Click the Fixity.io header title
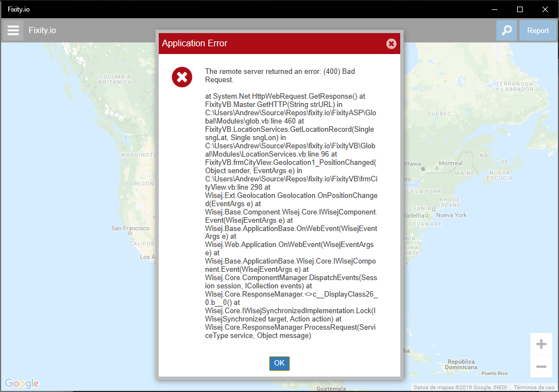Screen dimensions: 559x392 (42, 30)
